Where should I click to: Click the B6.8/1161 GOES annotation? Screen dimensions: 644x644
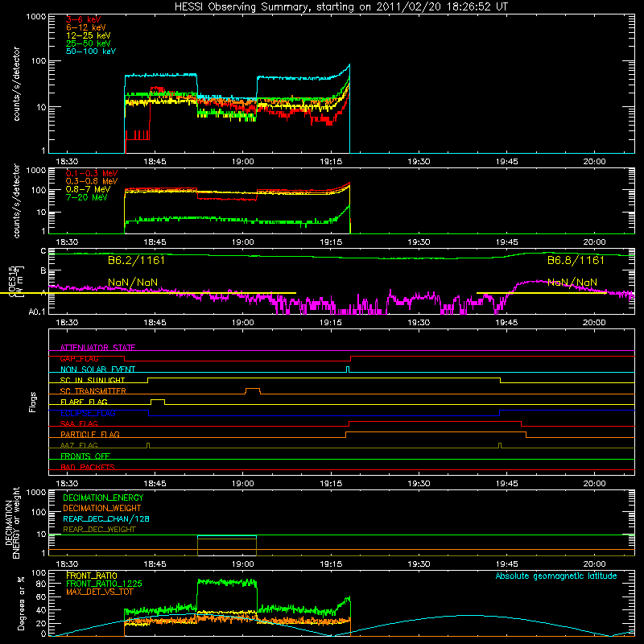[x=576, y=260]
